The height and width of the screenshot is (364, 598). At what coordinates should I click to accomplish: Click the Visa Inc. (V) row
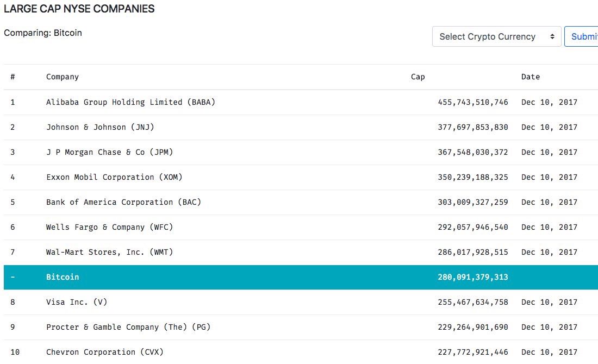click(x=77, y=302)
